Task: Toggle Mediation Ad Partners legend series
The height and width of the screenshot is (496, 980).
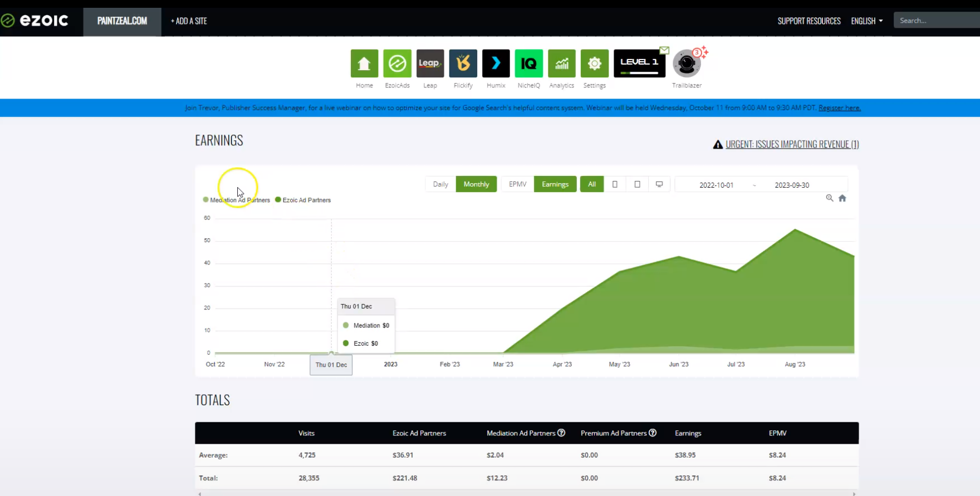Action: (x=237, y=200)
